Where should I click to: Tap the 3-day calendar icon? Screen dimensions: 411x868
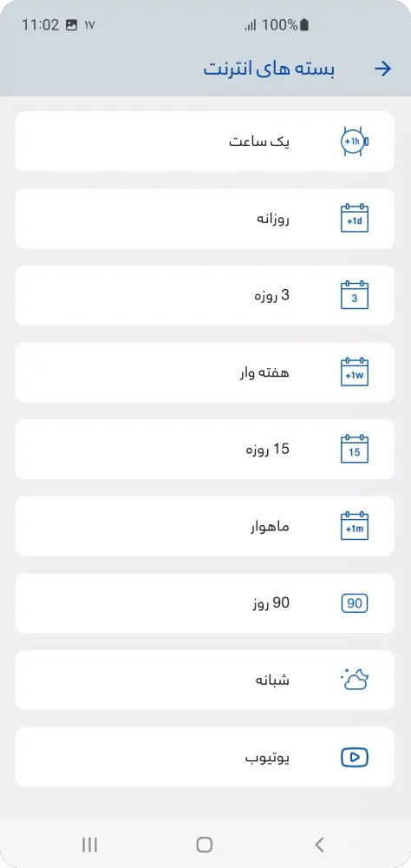pyautogui.click(x=355, y=296)
